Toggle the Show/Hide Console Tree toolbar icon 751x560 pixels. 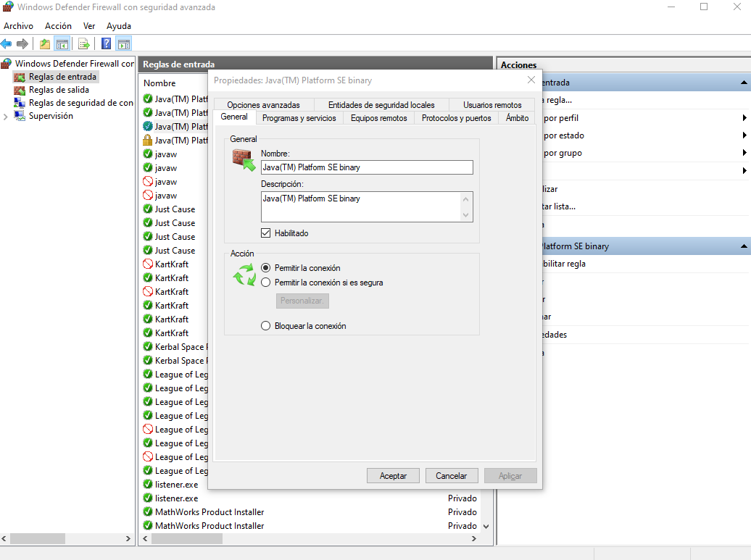coord(62,43)
